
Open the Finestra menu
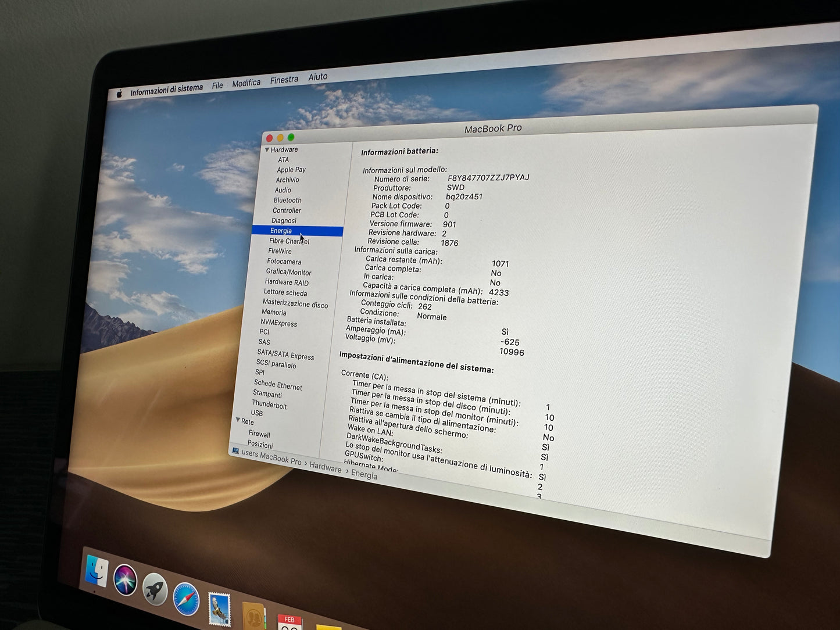coord(284,79)
